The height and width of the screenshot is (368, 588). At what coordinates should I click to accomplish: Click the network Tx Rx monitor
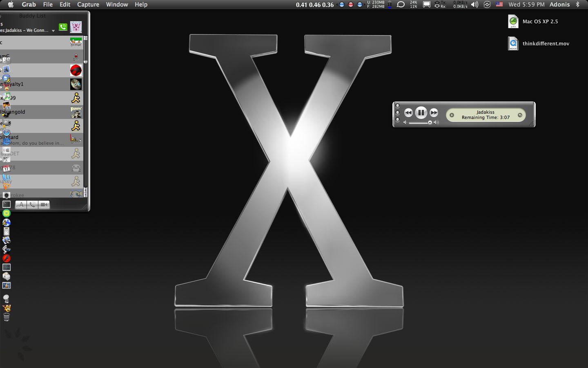pyautogui.click(x=450, y=4)
